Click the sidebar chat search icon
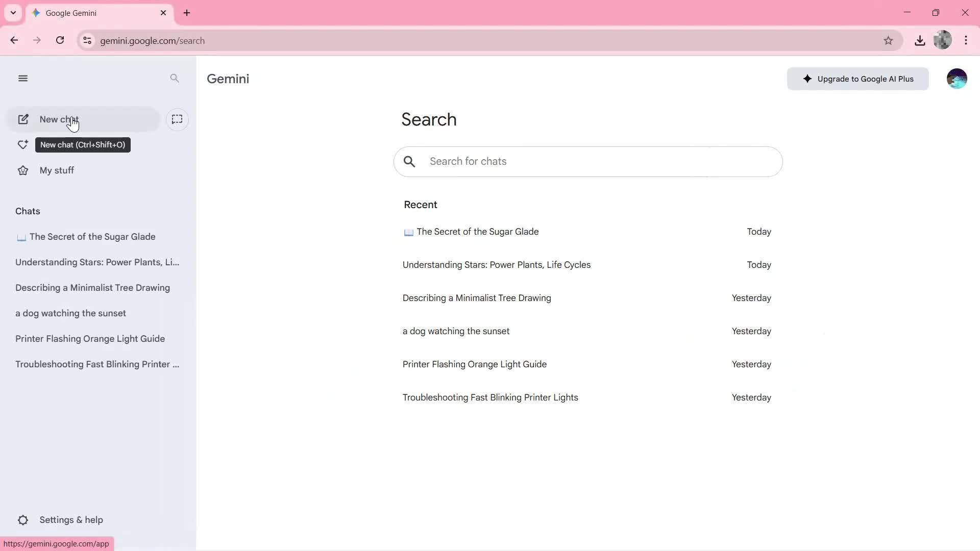 175,78
